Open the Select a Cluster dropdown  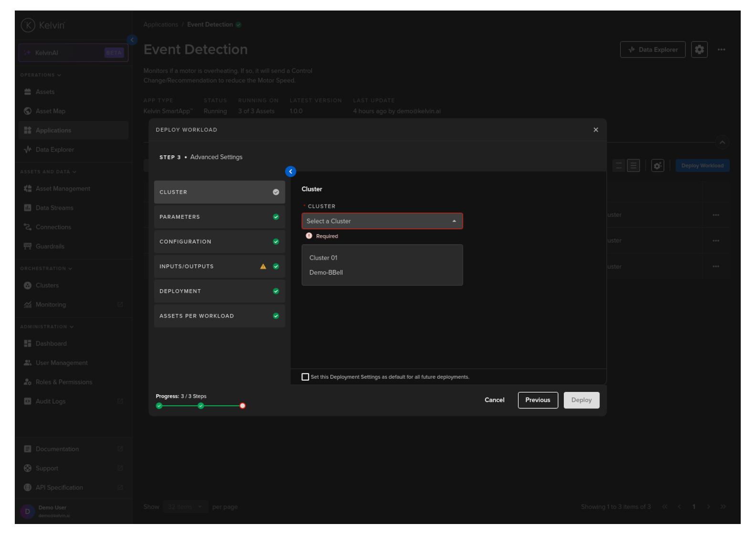coord(382,221)
